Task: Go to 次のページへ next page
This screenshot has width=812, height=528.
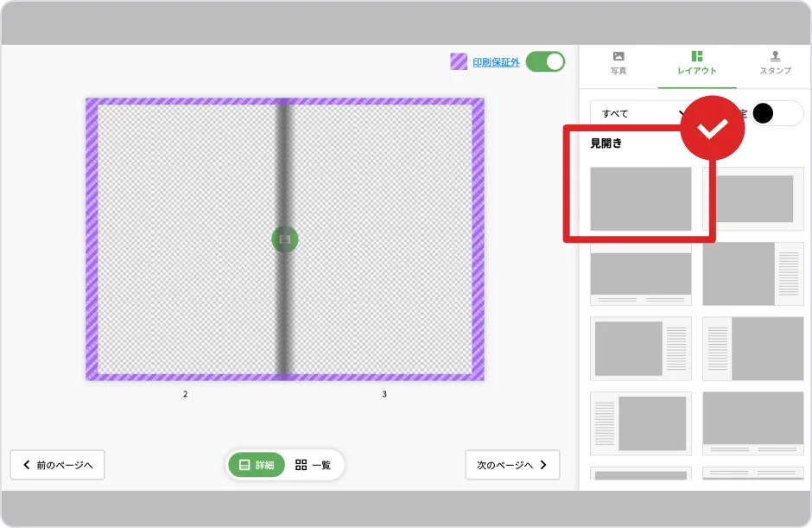Action: click(x=512, y=465)
